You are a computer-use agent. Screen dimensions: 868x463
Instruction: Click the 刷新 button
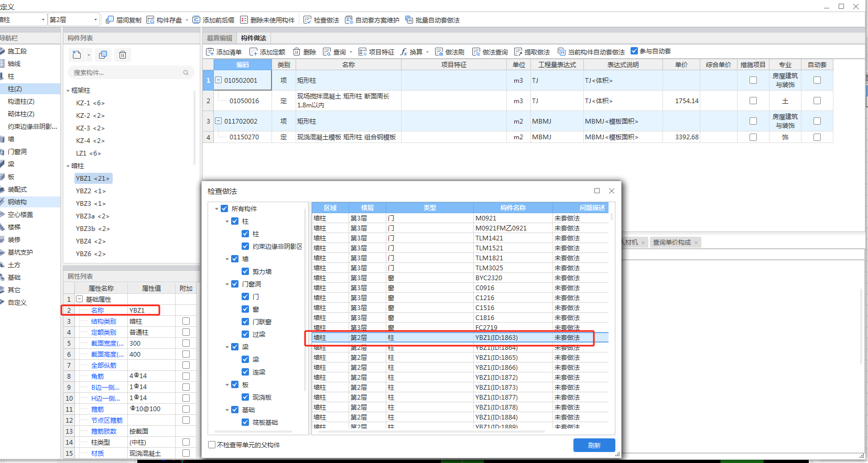[x=594, y=445]
